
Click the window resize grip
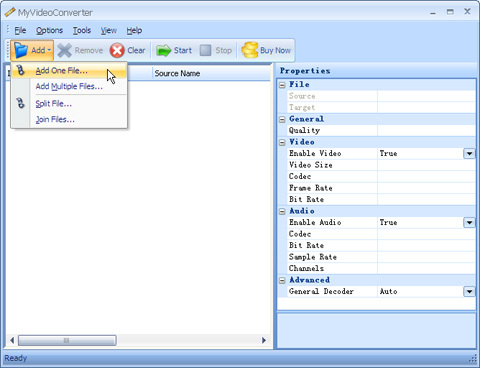[x=473, y=359]
